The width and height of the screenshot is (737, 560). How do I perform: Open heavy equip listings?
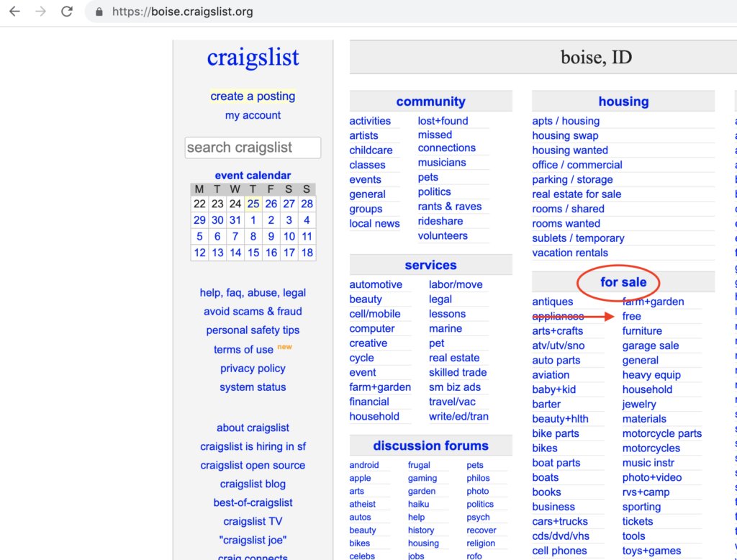click(x=651, y=375)
